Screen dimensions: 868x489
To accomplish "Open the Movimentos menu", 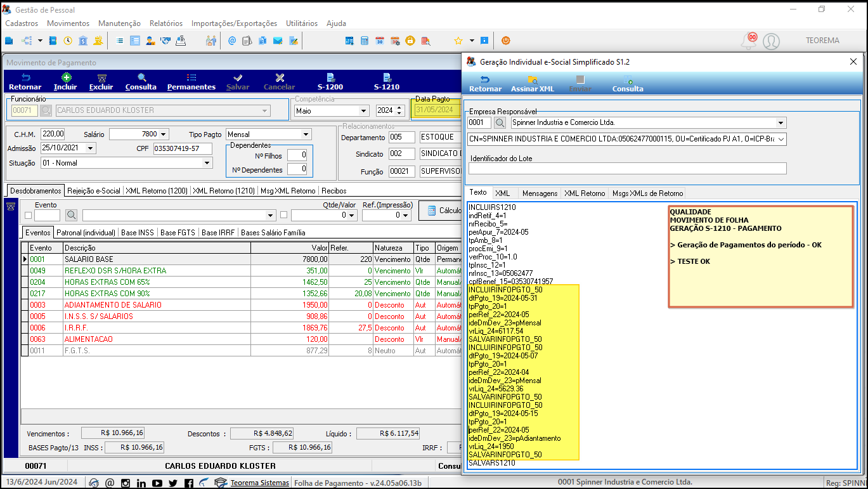I will pyautogui.click(x=68, y=23).
